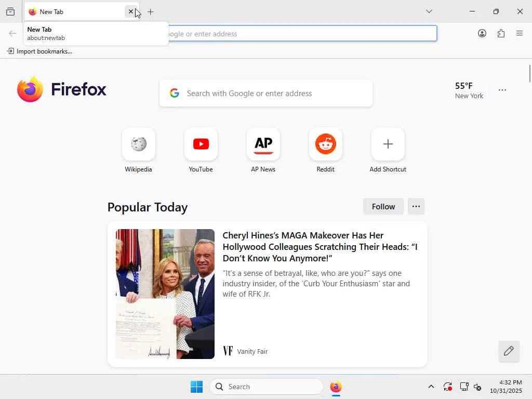This screenshot has height=399, width=532.
Task: Open weather widget more options menu
Action: click(x=502, y=90)
